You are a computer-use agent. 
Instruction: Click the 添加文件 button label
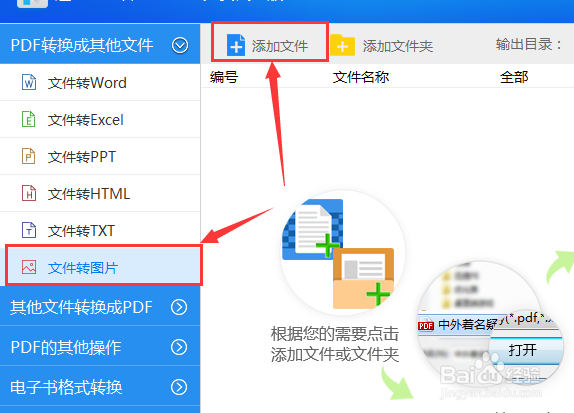point(280,46)
